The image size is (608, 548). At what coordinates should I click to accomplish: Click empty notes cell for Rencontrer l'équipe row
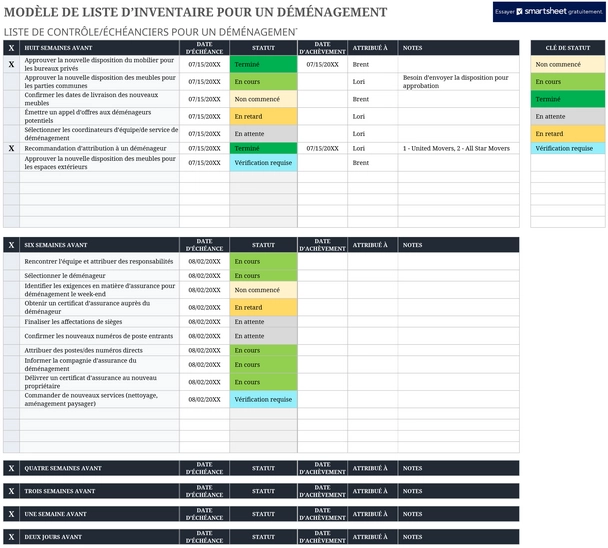pos(459,261)
